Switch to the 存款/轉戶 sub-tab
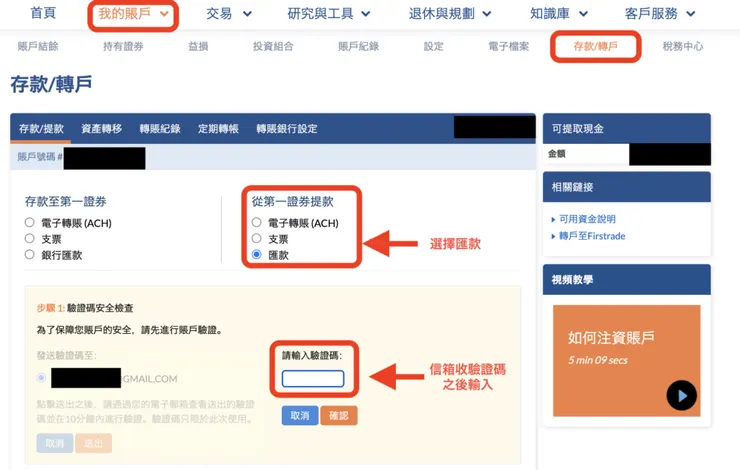The height and width of the screenshot is (470, 740). [596, 46]
